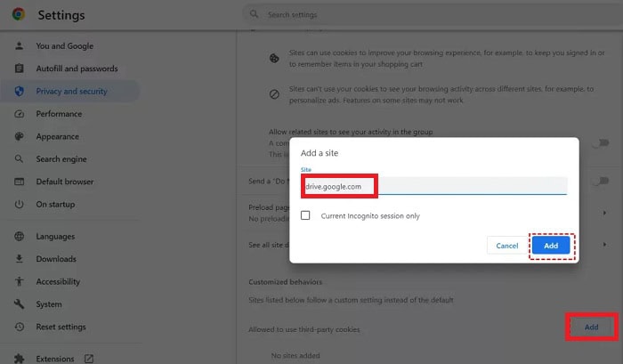This screenshot has width=623, height=364.
Task: Expand the Preload pages row arrow
Action: (604, 213)
